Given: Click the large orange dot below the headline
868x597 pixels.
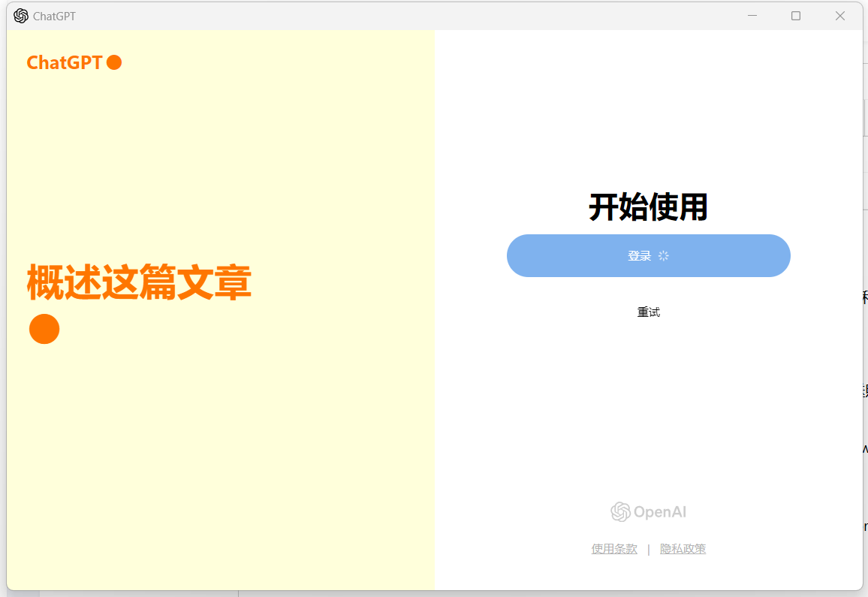Looking at the screenshot, I should click(44, 329).
